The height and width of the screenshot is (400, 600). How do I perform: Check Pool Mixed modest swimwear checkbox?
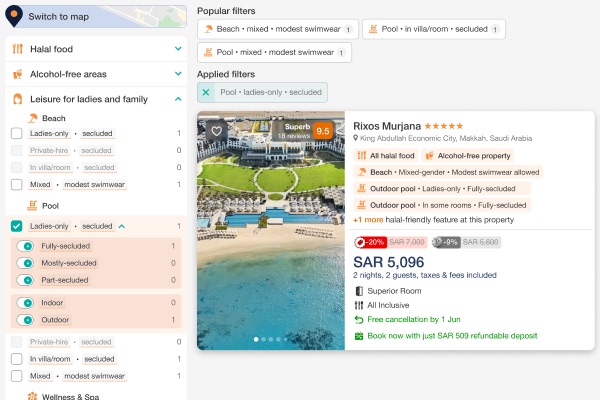[x=16, y=376]
